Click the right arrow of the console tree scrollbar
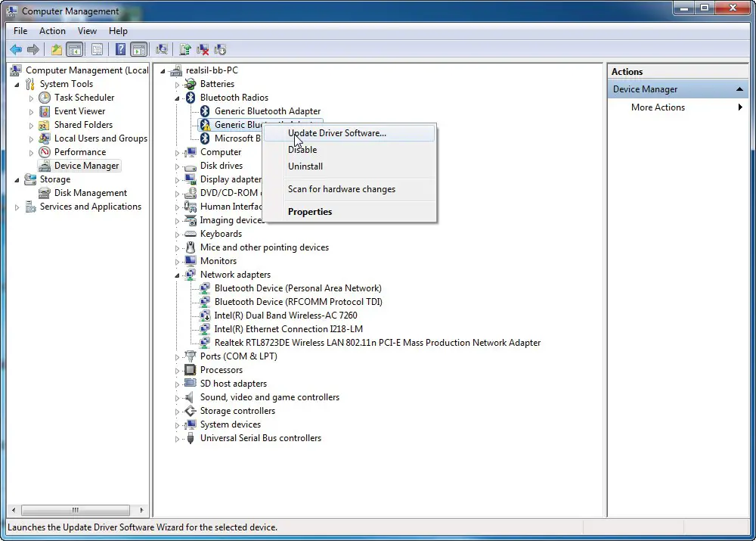Viewport: 756px width, 541px height. click(x=141, y=510)
